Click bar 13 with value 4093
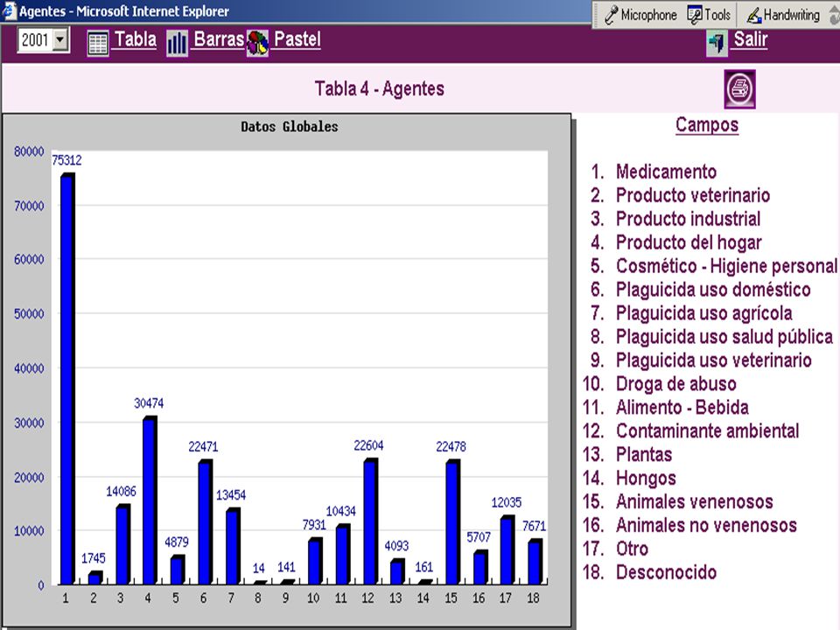 tap(397, 572)
